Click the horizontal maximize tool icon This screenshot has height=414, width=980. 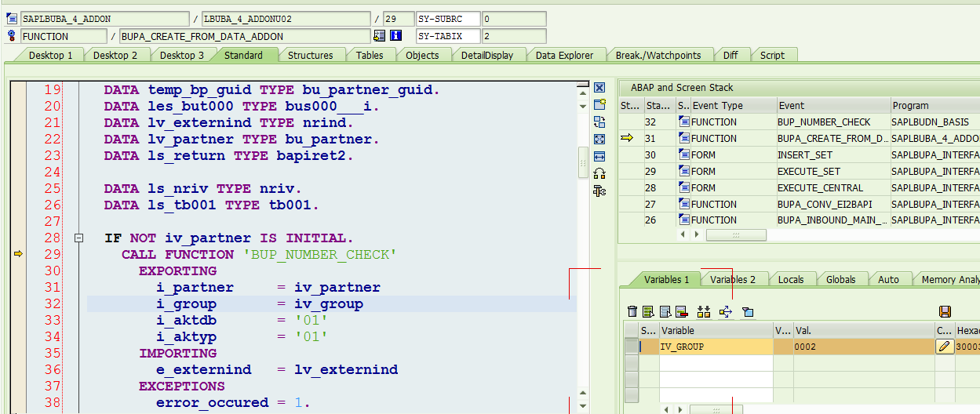(x=599, y=156)
